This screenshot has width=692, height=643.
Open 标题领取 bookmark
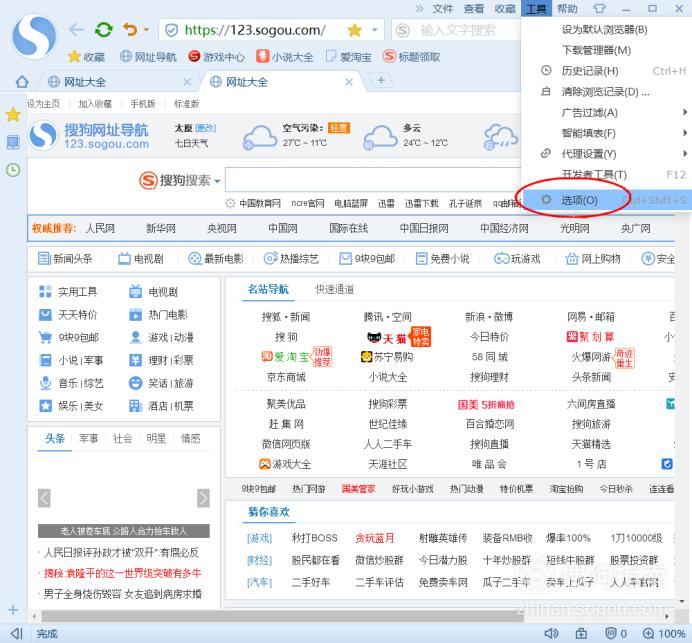tap(412, 56)
